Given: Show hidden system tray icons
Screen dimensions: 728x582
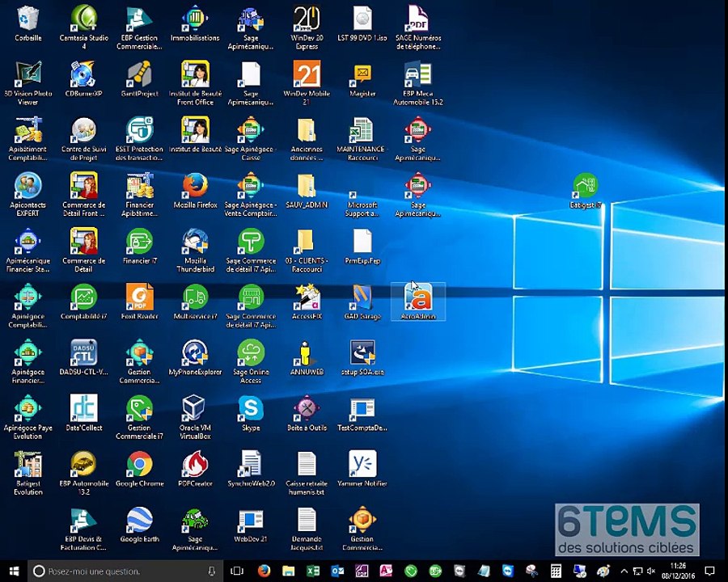Looking at the screenshot, I should (x=624, y=571).
